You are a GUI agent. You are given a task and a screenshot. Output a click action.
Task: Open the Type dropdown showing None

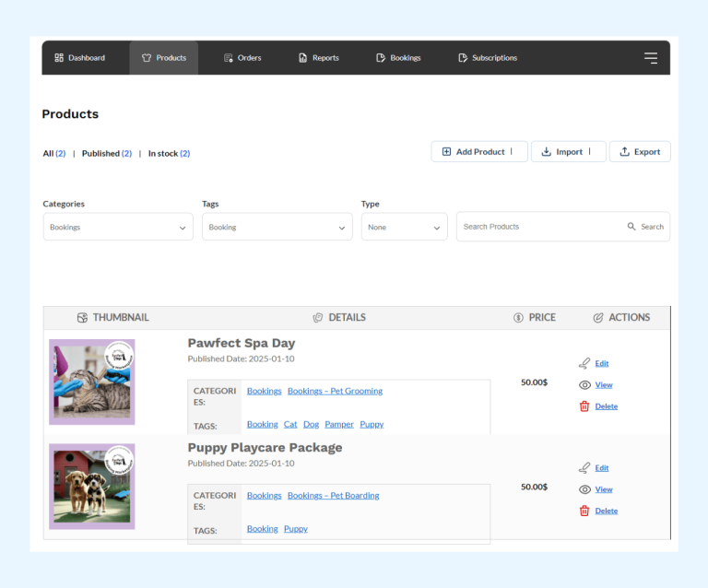(404, 227)
